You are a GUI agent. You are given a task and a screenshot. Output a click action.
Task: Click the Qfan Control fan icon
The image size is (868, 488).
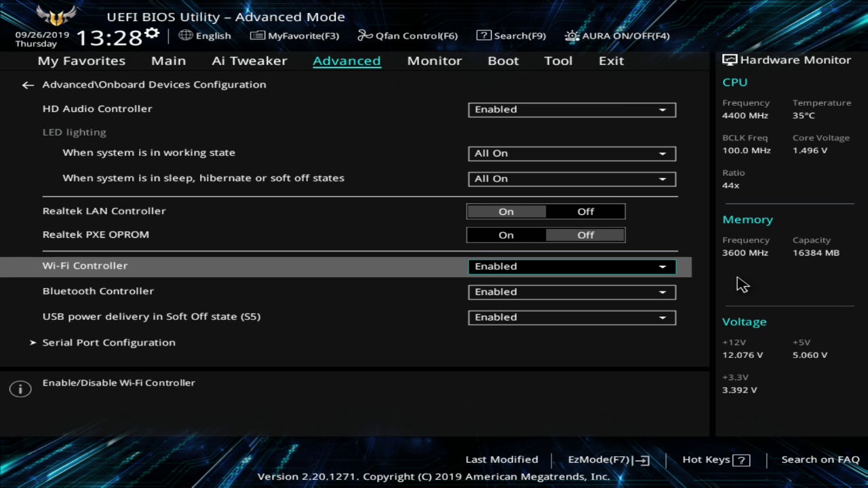pyautogui.click(x=366, y=35)
